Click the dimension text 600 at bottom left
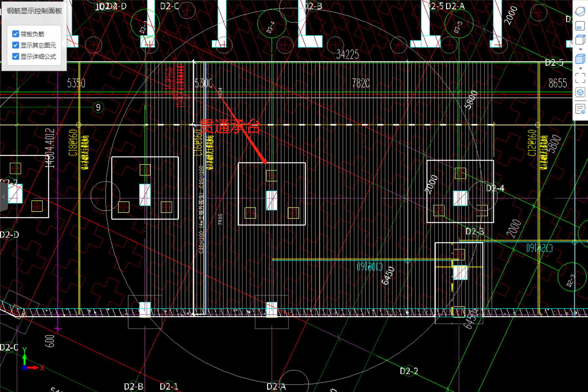588x392 pixels. (50, 341)
